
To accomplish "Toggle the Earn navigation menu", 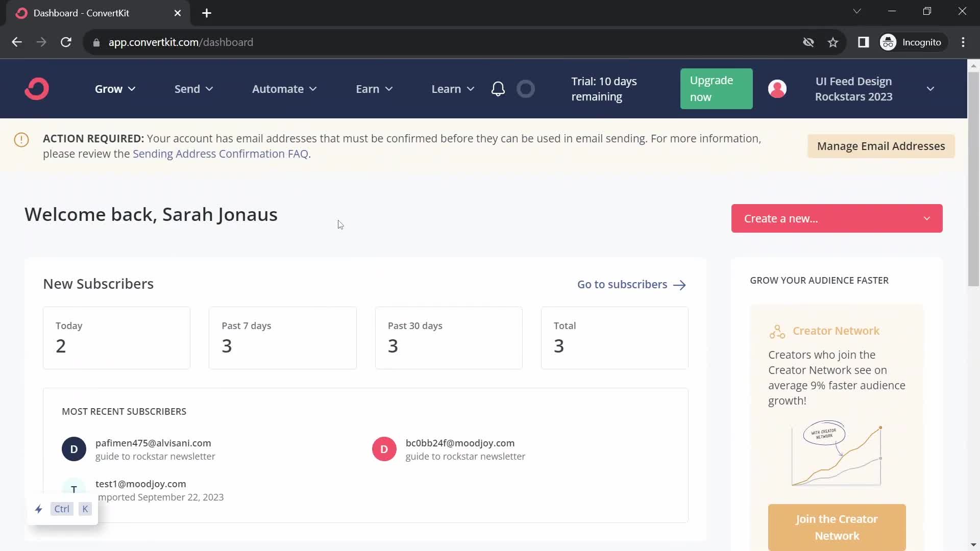I will (374, 88).
